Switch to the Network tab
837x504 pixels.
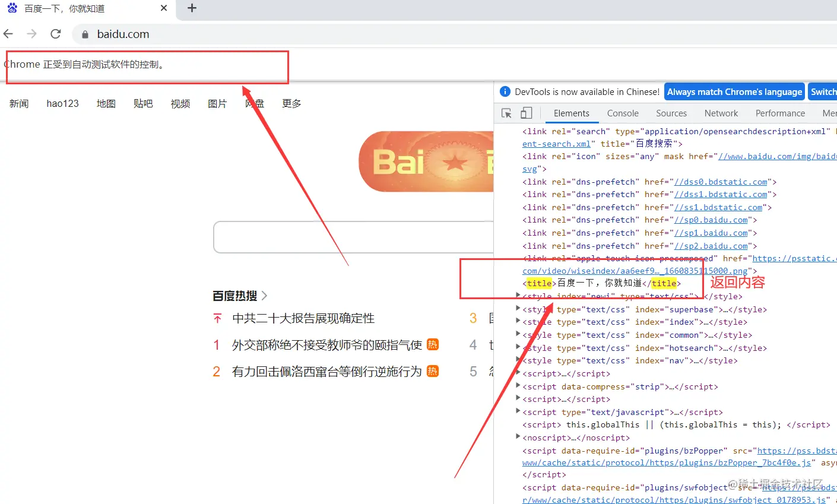(721, 113)
